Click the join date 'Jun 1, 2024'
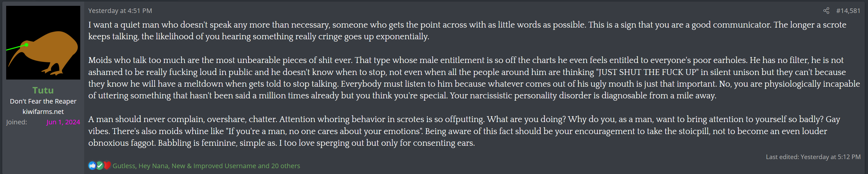 pyautogui.click(x=63, y=122)
